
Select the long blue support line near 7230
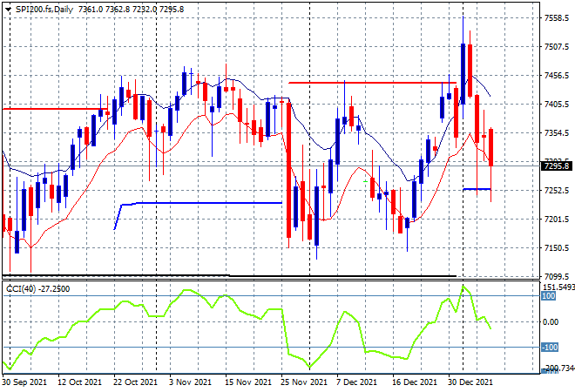[209, 203]
